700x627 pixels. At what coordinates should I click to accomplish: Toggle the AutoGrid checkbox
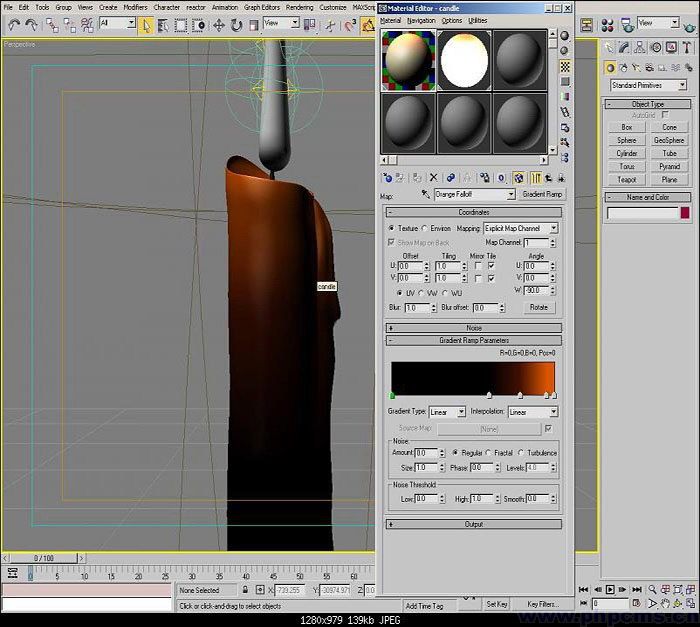click(x=665, y=115)
